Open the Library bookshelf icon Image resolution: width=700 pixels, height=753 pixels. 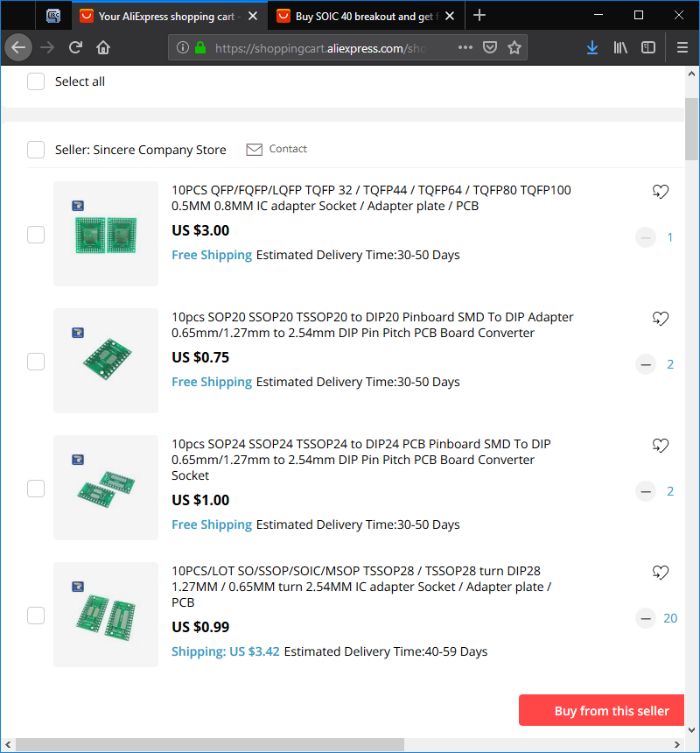pyautogui.click(x=620, y=47)
